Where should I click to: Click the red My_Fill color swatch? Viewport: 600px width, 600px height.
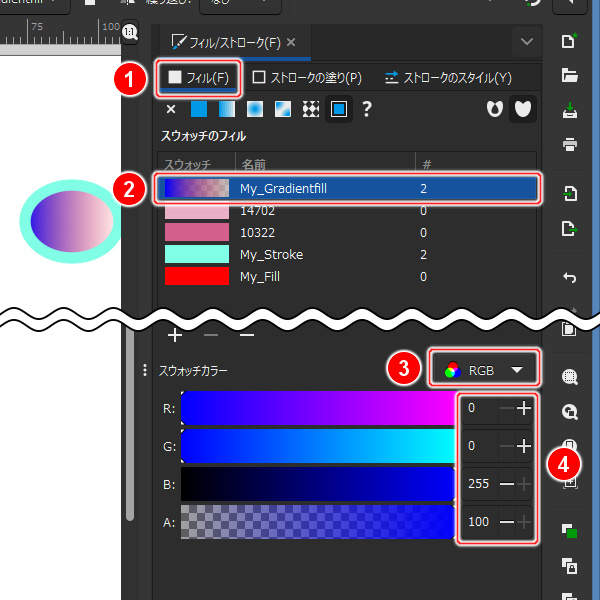coord(197,276)
